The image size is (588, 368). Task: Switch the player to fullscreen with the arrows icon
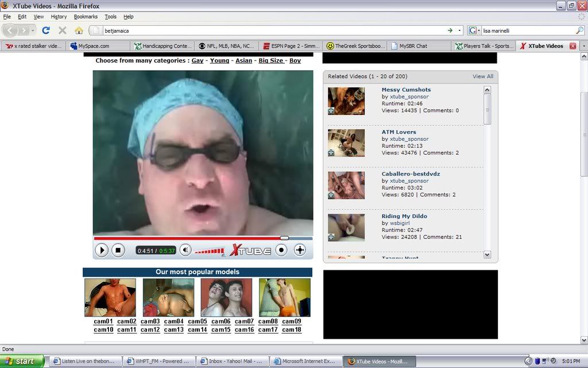click(x=300, y=250)
